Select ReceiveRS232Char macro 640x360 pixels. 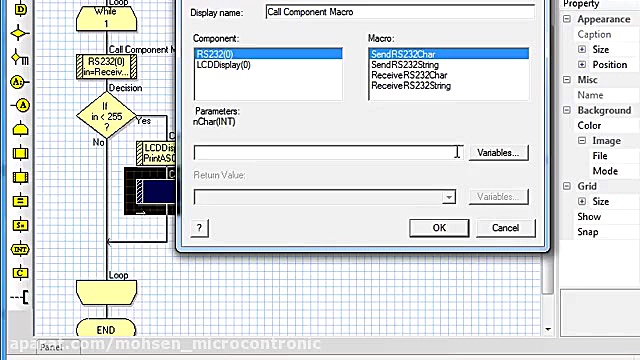pyautogui.click(x=449, y=75)
